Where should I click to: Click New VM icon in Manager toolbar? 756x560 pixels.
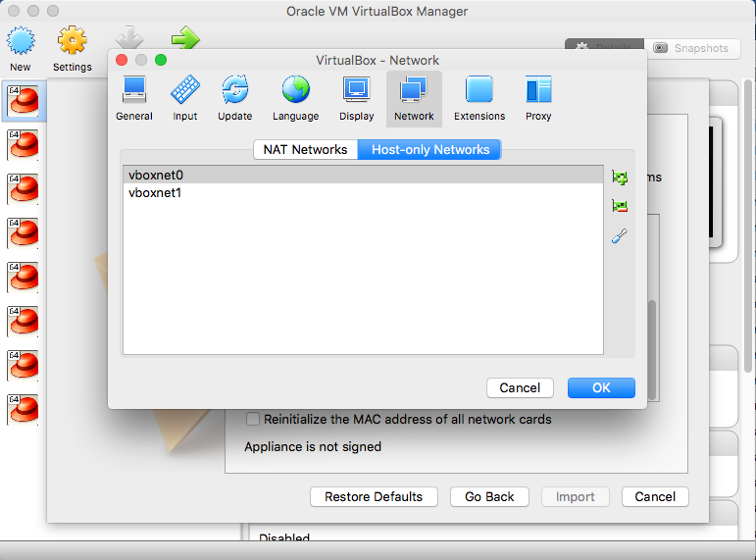point(21,49)
